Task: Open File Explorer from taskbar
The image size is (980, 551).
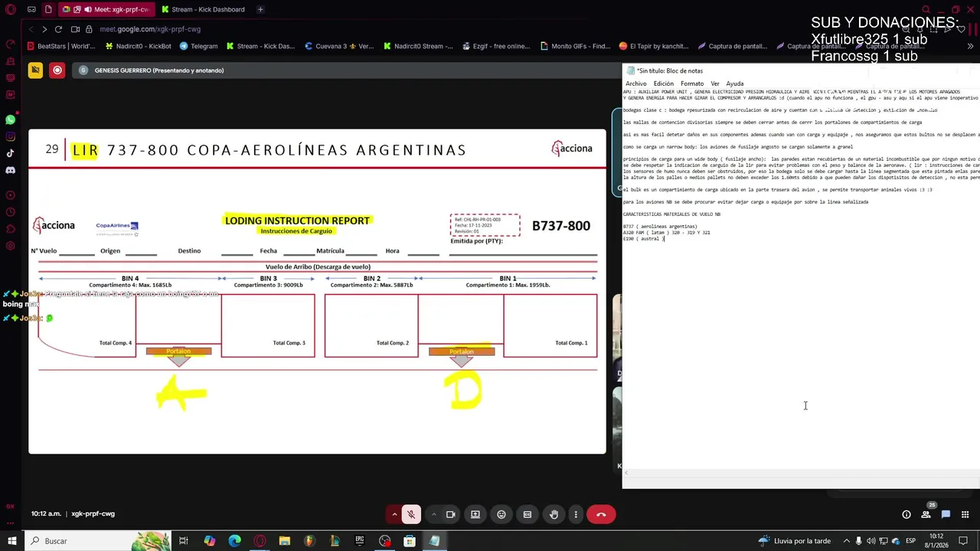Action: pyautogui.click(x=284, y=541)
